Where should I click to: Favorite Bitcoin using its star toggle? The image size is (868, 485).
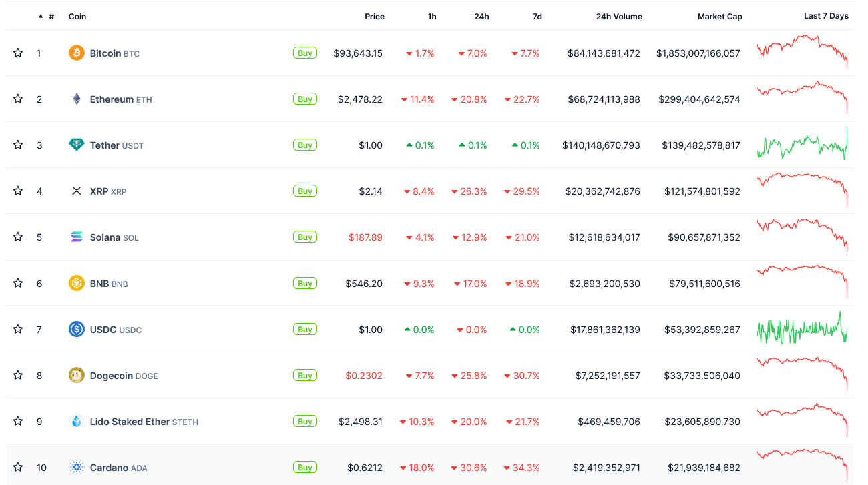pyautogui.click(x=18, y=53)
